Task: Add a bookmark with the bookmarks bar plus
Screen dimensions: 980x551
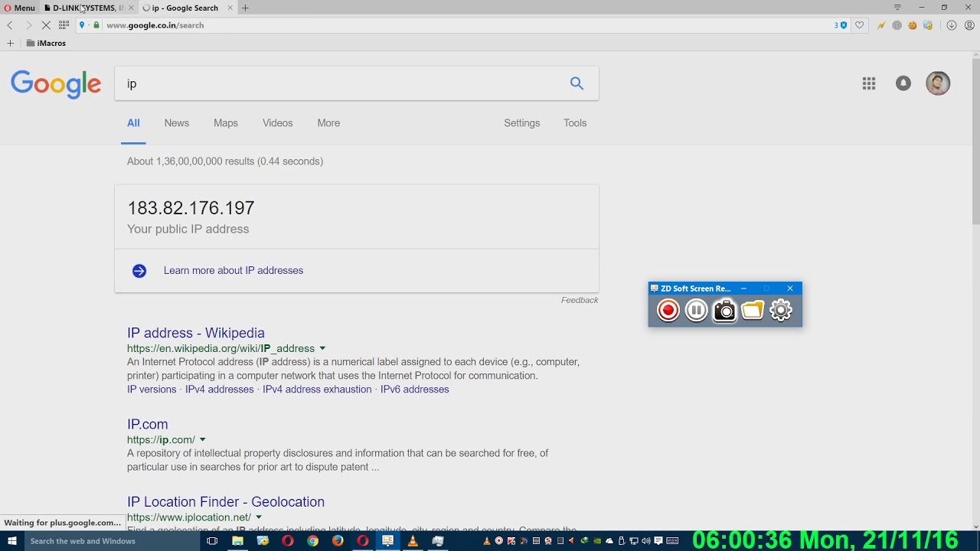Action: (10, 43)
